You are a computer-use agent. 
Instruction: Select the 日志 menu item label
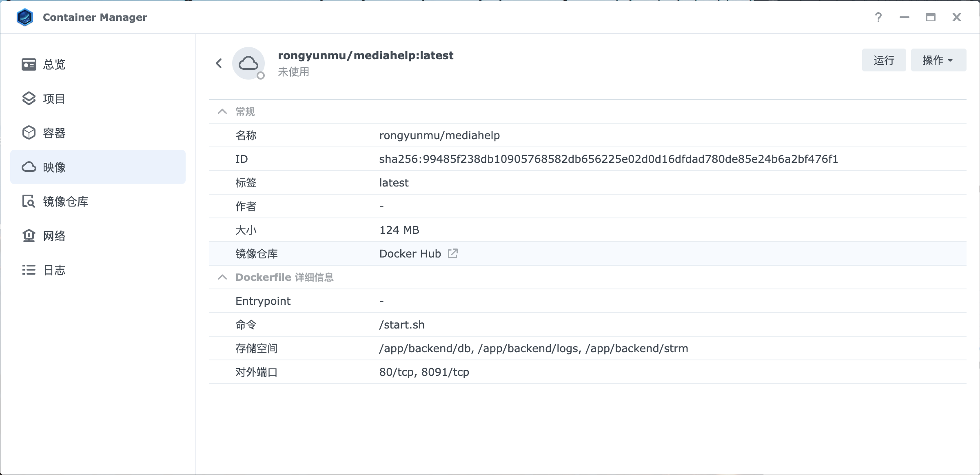click(x=54, y=270)
